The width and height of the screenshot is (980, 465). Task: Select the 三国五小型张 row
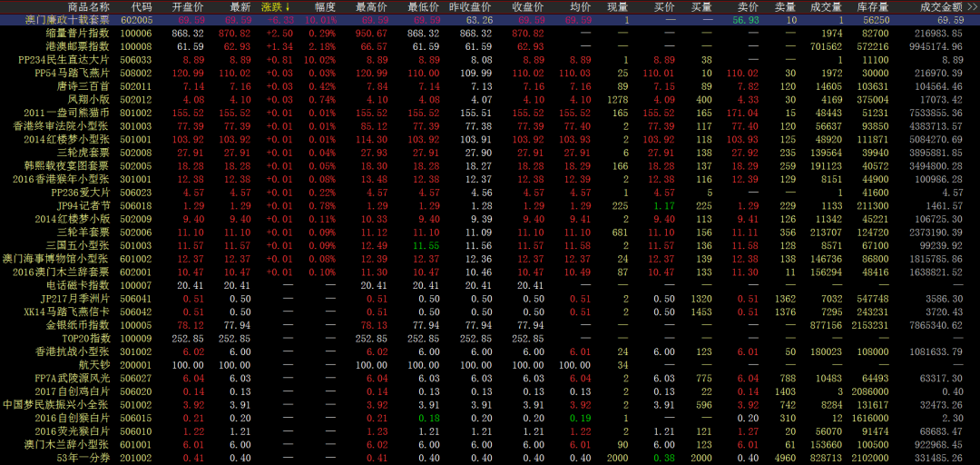(x=490, y=245)
